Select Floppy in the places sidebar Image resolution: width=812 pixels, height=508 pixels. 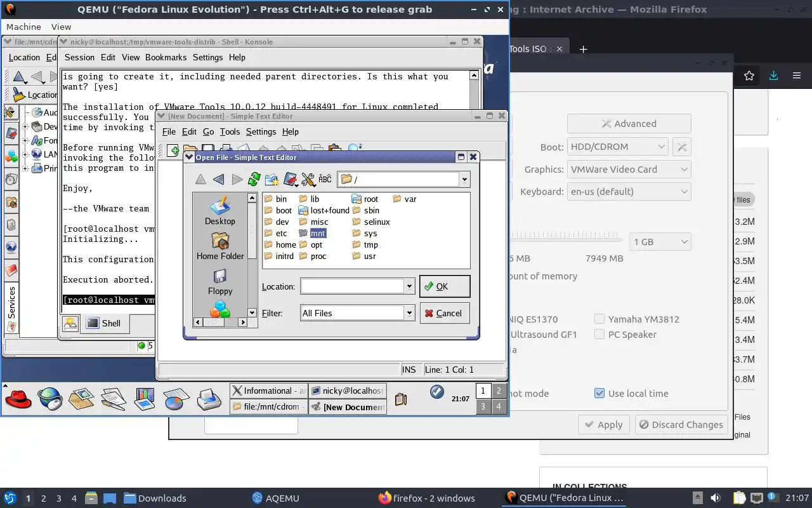pos(220,282)
